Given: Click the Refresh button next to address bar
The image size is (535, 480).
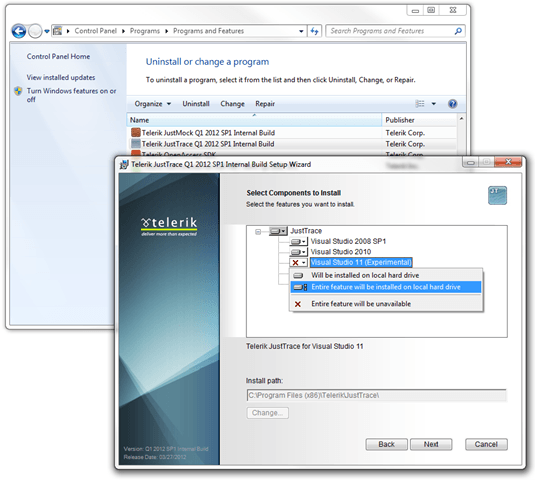Looking at the screenshot, I should tap(314, 31).
